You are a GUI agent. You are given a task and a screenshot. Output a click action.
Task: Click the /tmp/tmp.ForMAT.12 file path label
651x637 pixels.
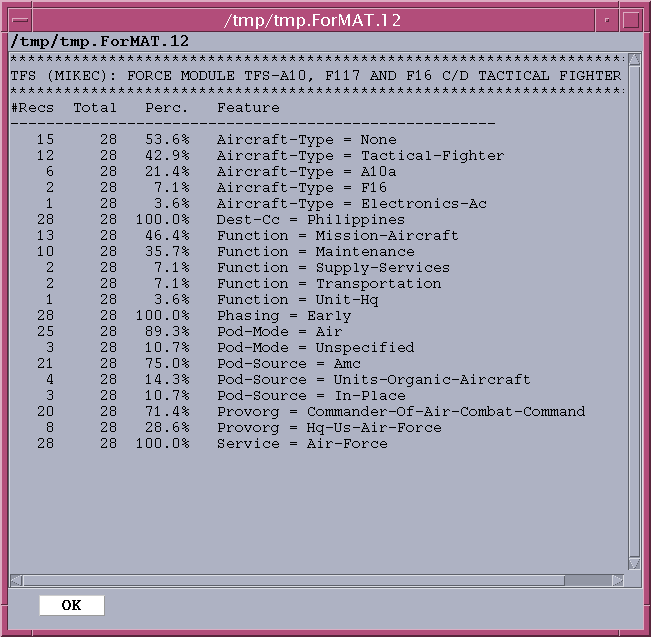pyautogui.click(x=99, y=41)
